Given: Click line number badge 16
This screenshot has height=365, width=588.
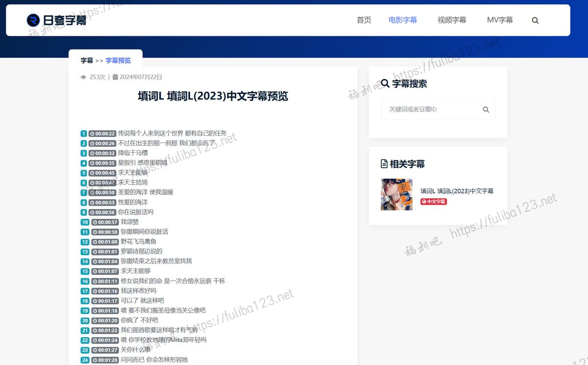Looking at the screenshot, I should coord(85,281).
